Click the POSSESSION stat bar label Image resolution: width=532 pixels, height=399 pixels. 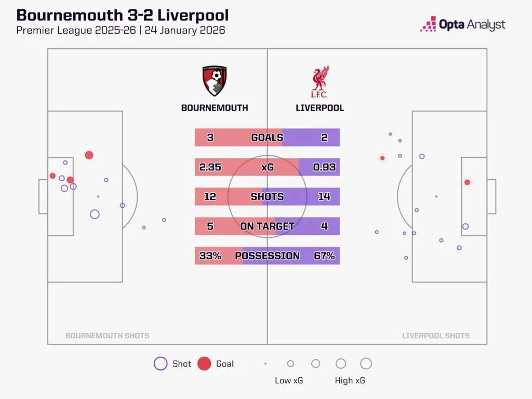pyautogui.click(x=267, y=256)
